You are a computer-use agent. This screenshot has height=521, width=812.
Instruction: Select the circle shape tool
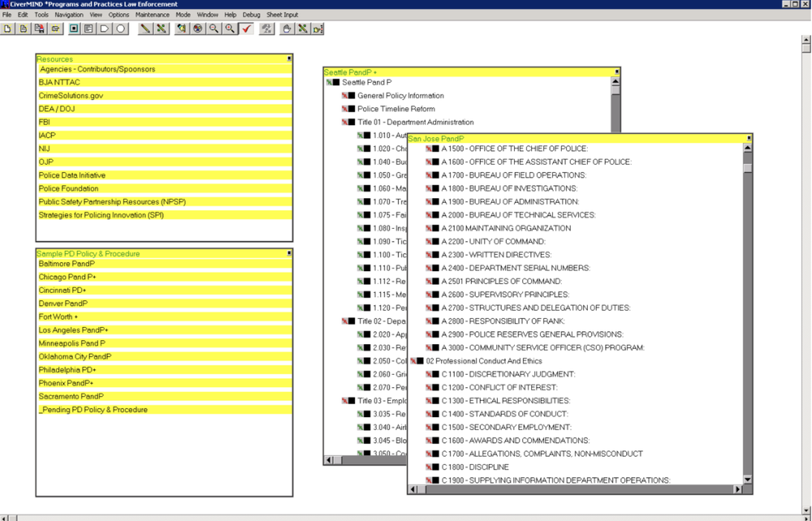tap(121, 29)
